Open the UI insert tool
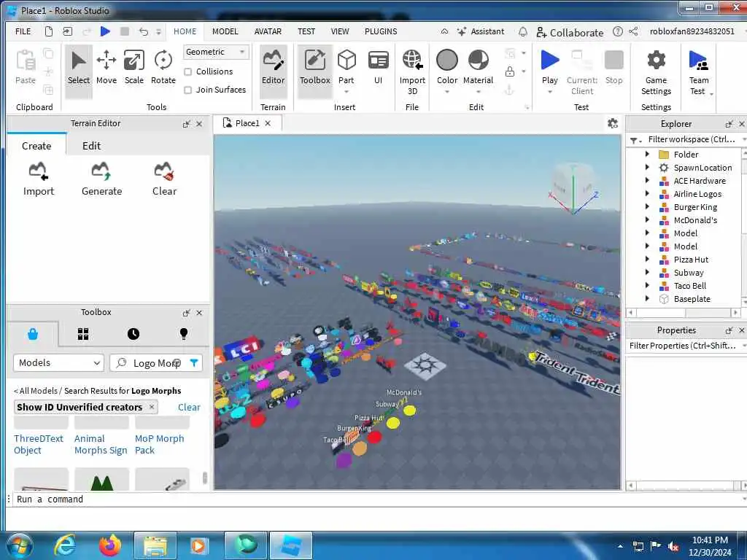 379,68
